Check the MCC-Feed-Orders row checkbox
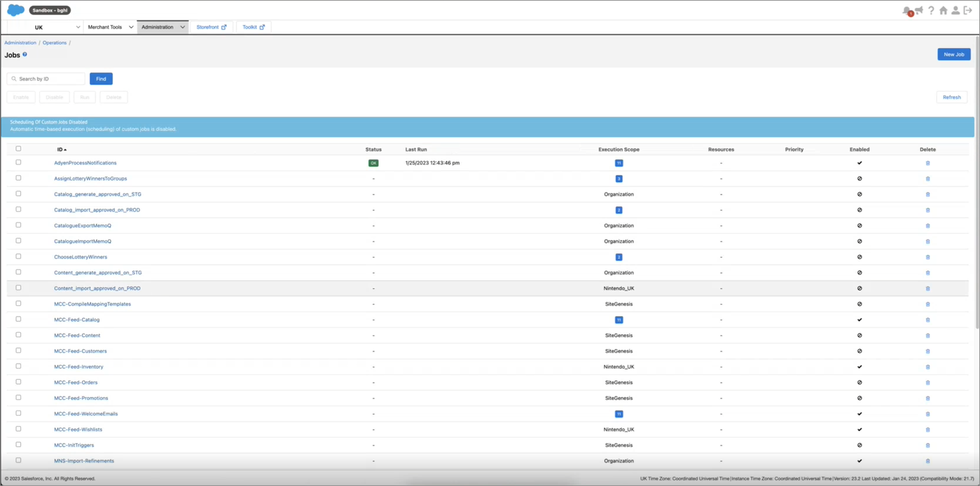 click(x=18, y=382)
